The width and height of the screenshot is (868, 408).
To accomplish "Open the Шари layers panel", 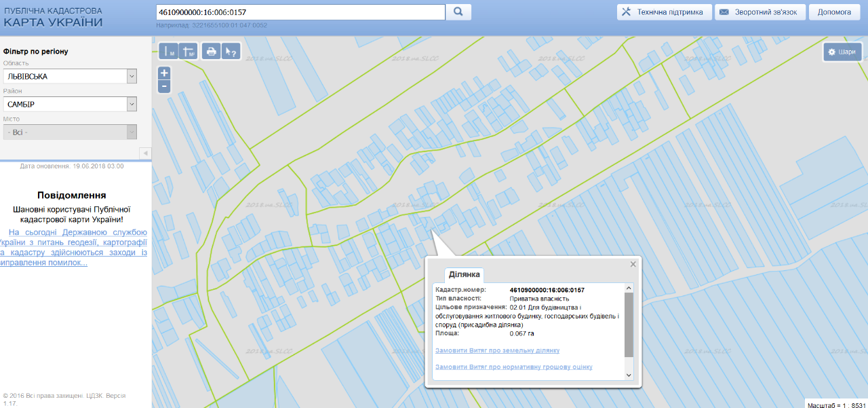I will (842, 52).
